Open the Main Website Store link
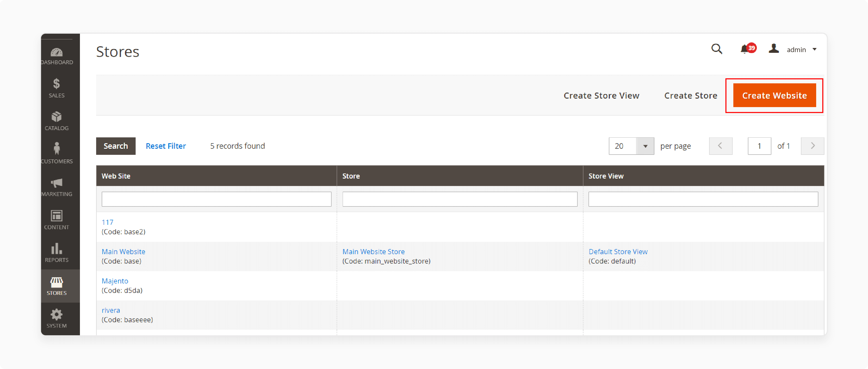 pos(373,252)
